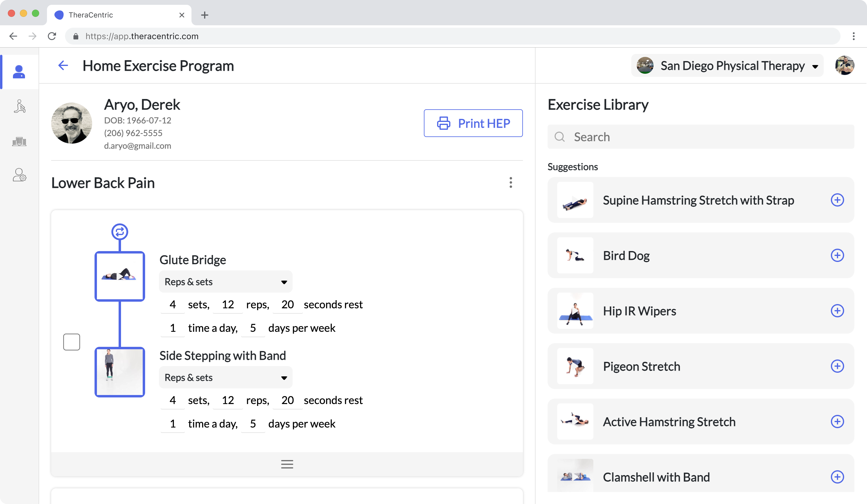Click the user profile avatar at the top right
This screenshot has width=867, height=504.
[844, 65]
